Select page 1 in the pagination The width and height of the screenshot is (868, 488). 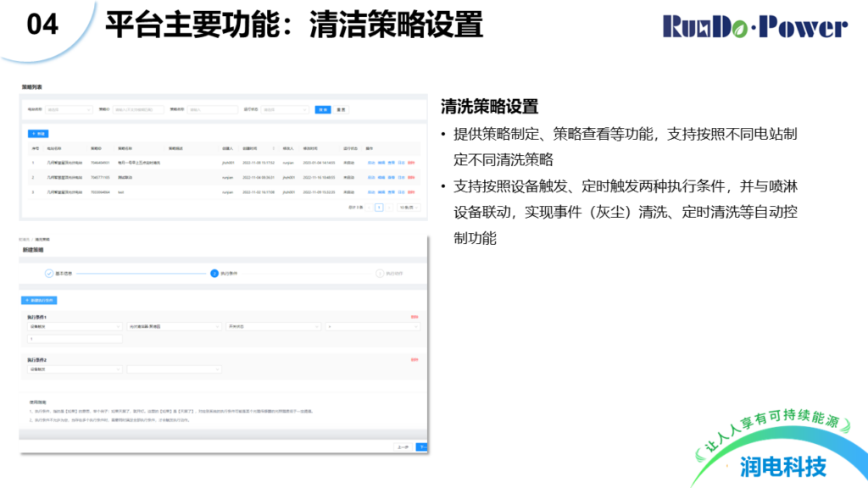379,208
